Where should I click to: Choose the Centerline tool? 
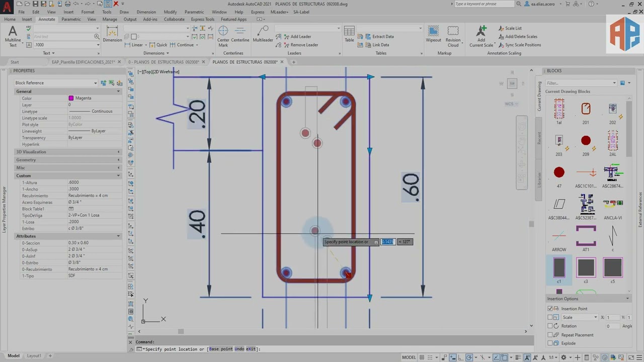240,34
